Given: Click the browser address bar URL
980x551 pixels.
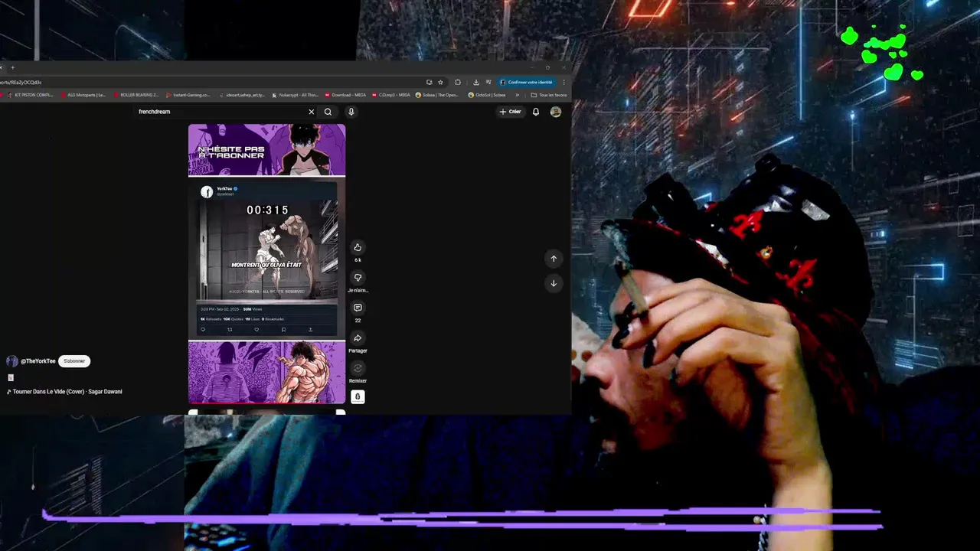Looking at the screenshot, I should pyautogui.click(x=21, y=82).
